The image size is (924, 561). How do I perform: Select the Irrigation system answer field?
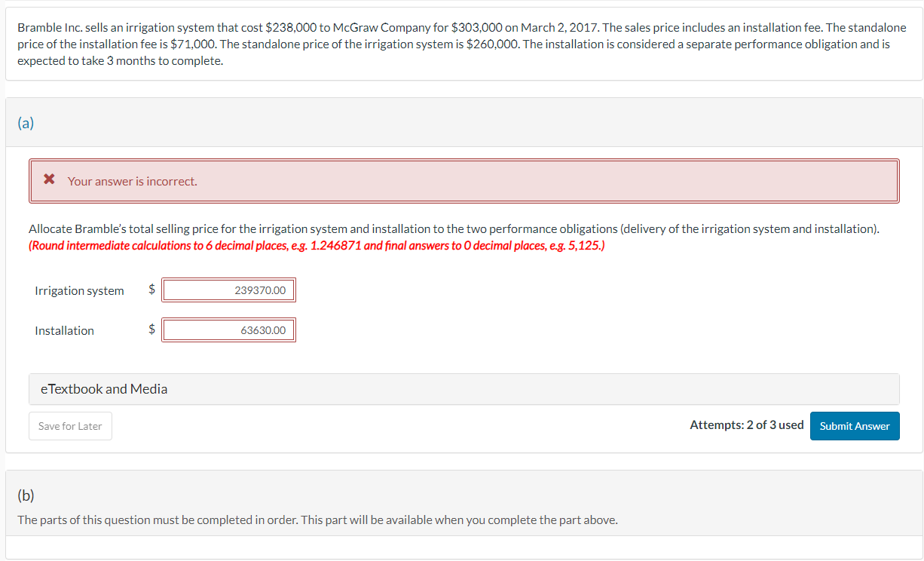click(x=228, y=290)
